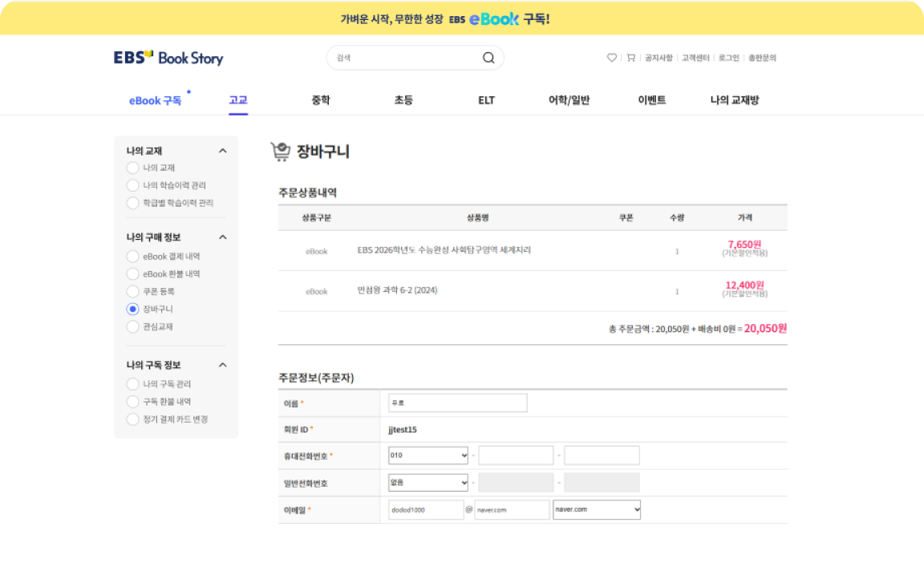The height and width of the screenshot is (571, 924).
Task: Collapse the 나의 구독 정보 sidebar section
Action: [223, 365]
